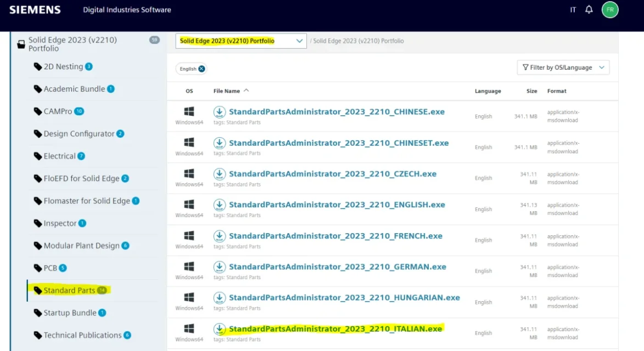Open the notifications bell

[x=589, y=9]
